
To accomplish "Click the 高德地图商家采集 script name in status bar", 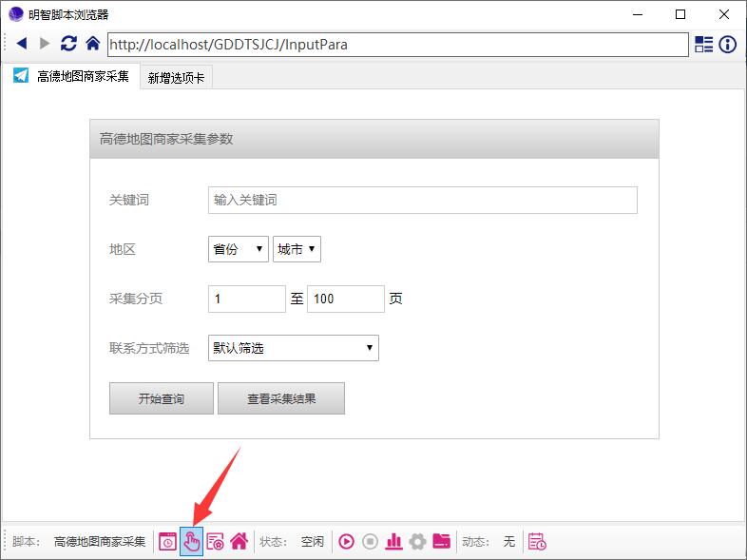I will [x=100, y=542].
